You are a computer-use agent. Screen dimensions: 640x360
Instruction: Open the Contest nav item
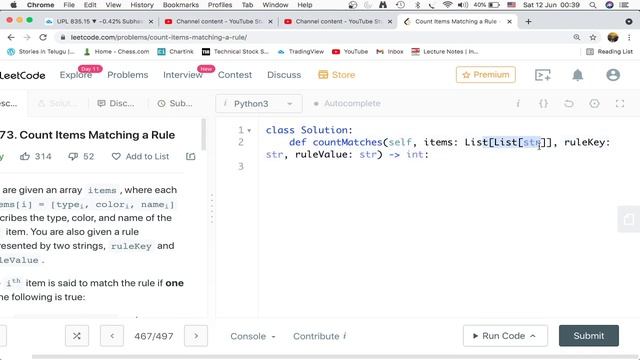point(235,75)
